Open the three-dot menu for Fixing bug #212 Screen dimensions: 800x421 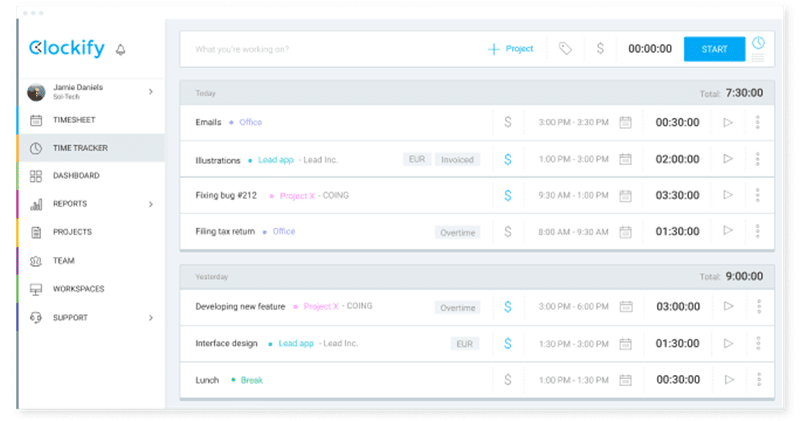pyautogui.click(x=758, y=195)
